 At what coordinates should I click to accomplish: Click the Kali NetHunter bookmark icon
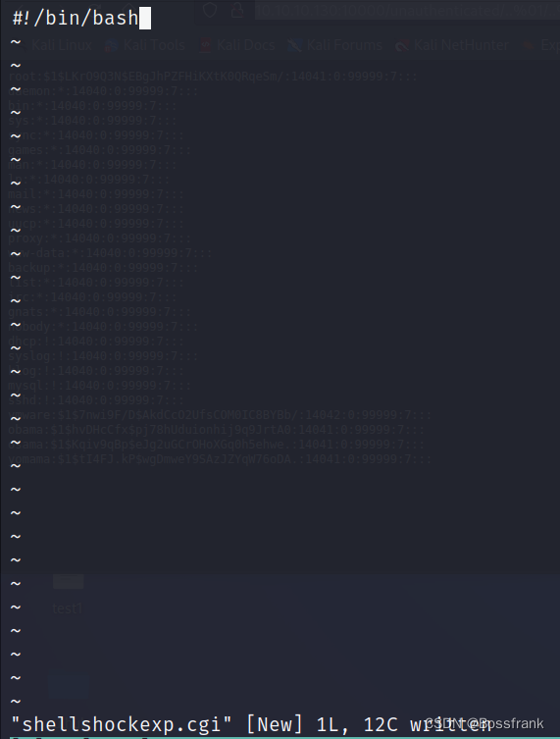pos(402,45)
